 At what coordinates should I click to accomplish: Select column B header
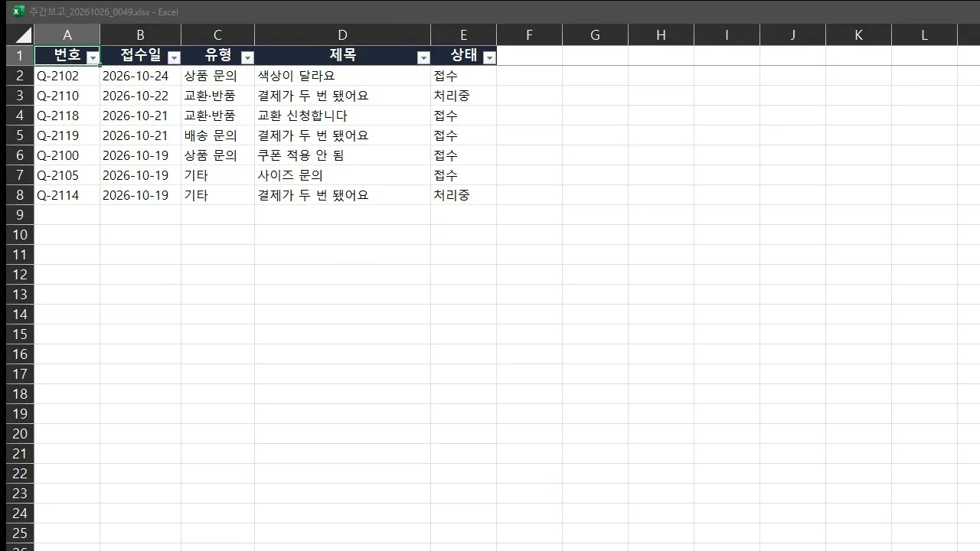tap(140, 34)
